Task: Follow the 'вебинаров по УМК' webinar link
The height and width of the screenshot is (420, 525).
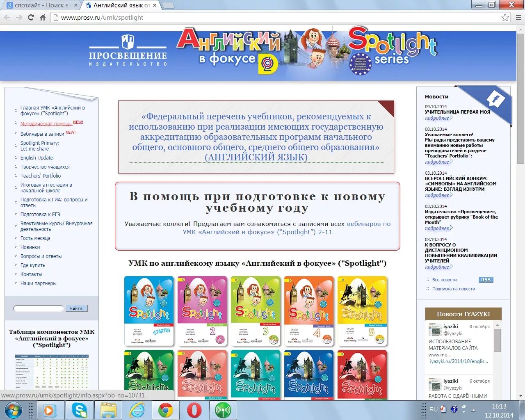Action: click(287, 228)
